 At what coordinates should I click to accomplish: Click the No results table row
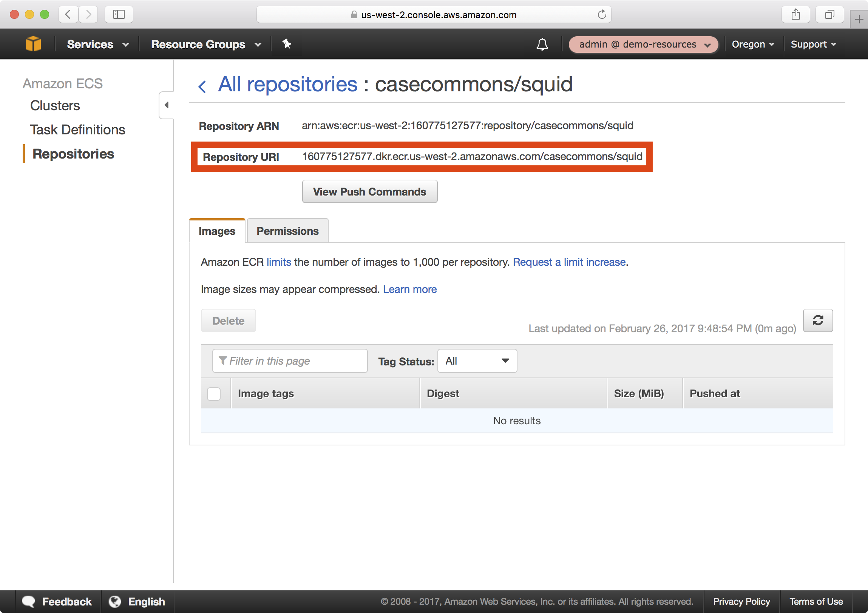pyautogui.click(x=517, y=421)
